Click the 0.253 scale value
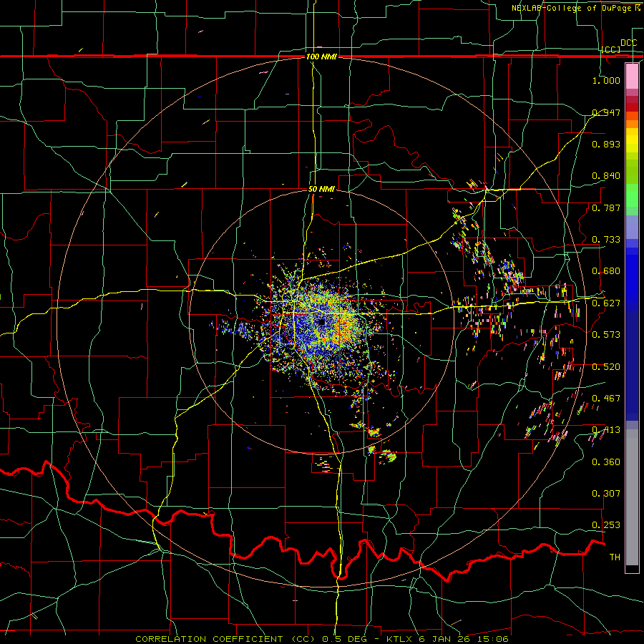Viewport: 644px width, 644px height. coord(606,525)
